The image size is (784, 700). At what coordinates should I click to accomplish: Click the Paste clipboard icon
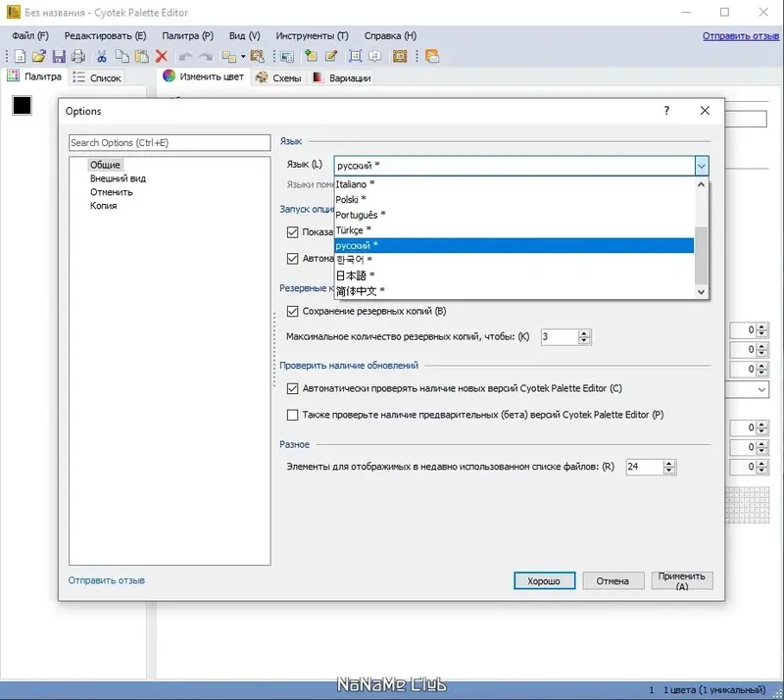click(x=142, y=57)
